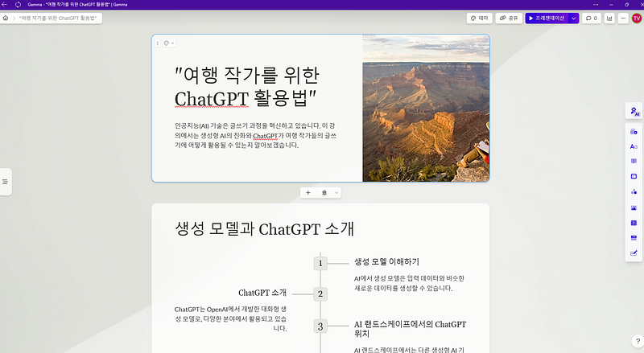Viewport: 644px width, 353px height.
Task: Start the 프레젠테이션 presentation
Action: point(547,18)
